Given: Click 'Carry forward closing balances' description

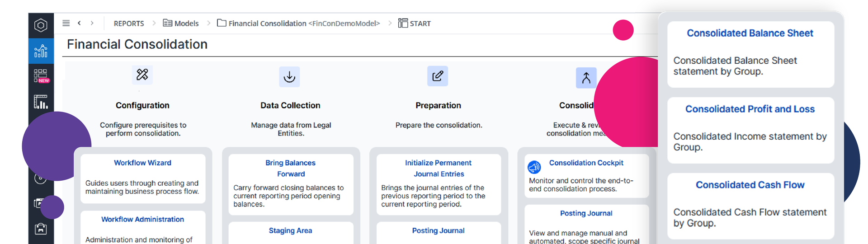Looking at the screenshot, I should tap(288, 196).
